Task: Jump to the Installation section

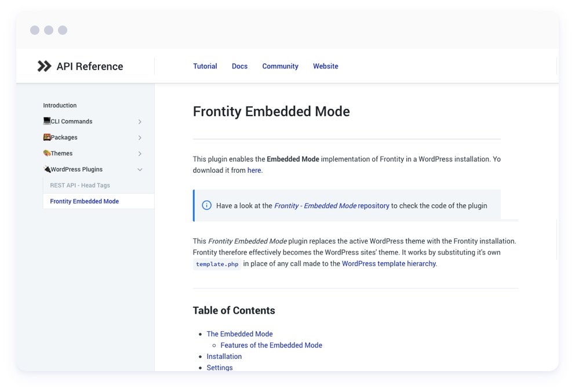Action: point(224,357)
